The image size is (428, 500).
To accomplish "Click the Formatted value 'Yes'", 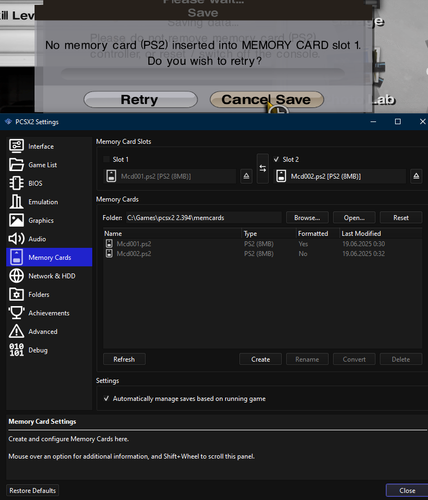I will (x=303, y=244).
